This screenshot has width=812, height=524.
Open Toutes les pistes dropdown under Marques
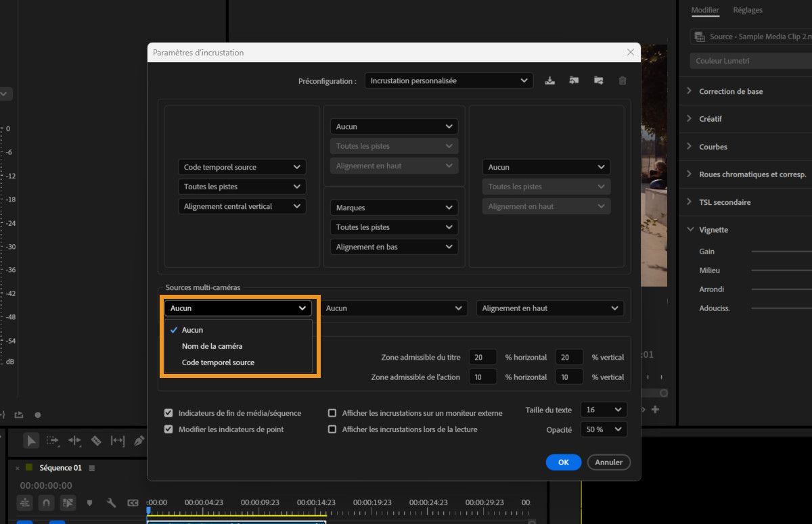394,227
